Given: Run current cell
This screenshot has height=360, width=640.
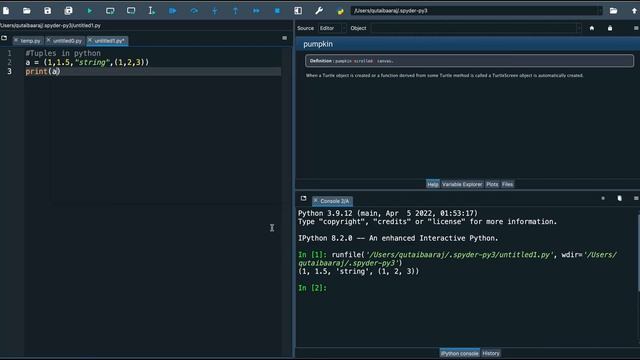Looking at the screenshot, I should tap(110, 11).
